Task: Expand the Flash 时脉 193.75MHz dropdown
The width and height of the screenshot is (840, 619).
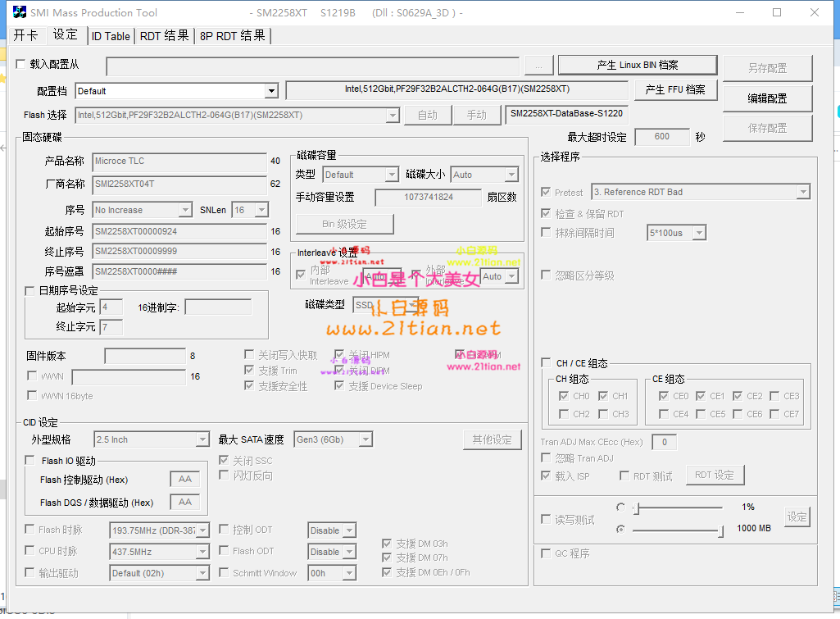Action: coord(202,530)
